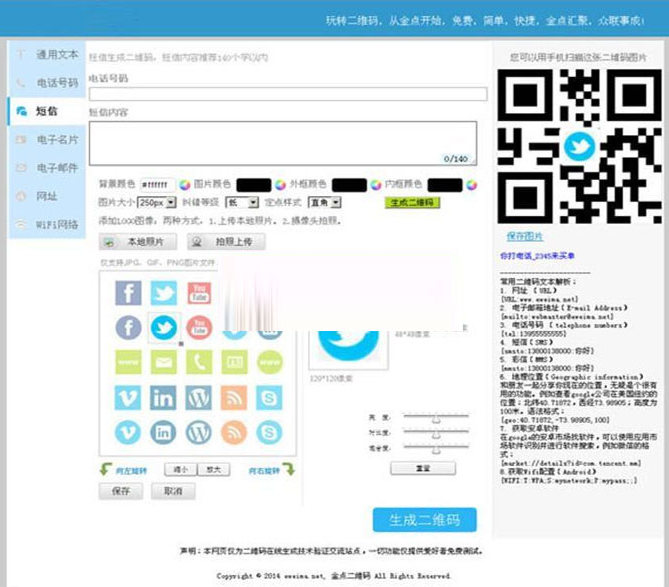Click the 拍照上传 camera button
The height and width of the screenshot is (587, 669).
[x=226, y=242]
